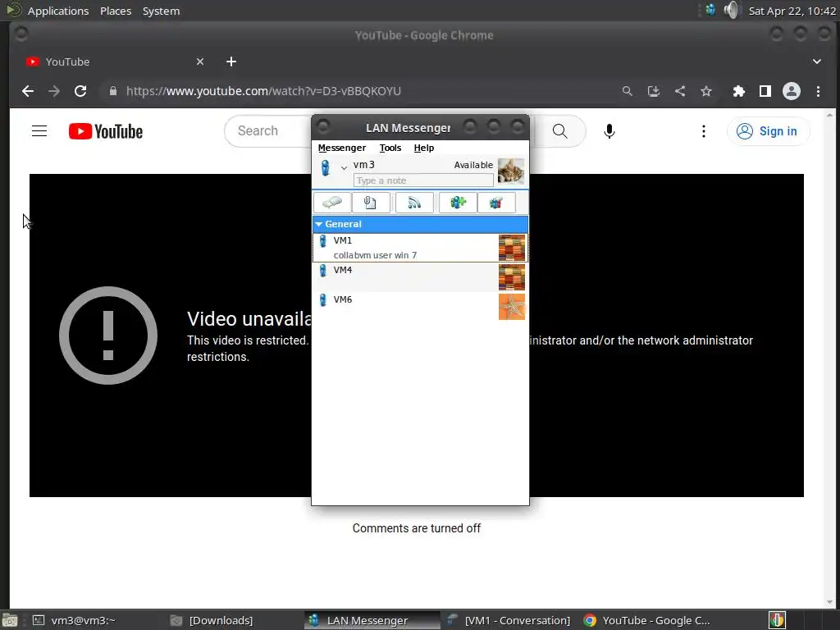
Task: Open the Chrome tab search dropdown
Action: (x=817, y=62)
